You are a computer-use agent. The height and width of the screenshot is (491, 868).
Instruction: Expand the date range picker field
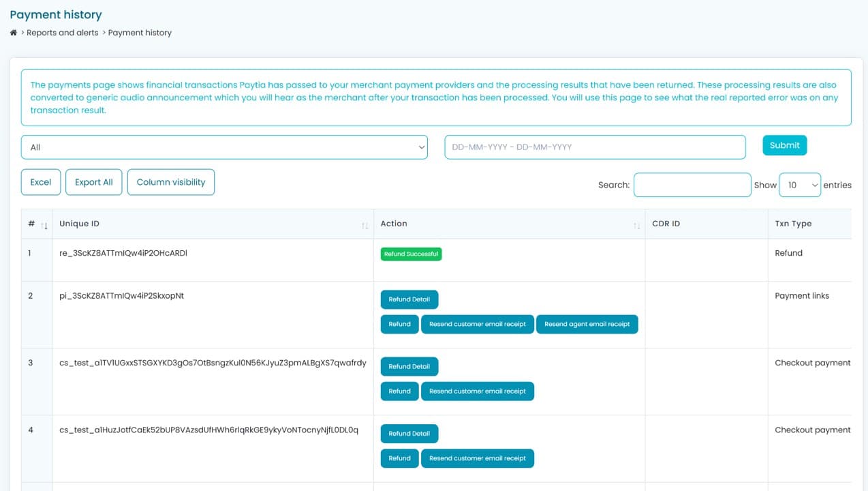[594, 147]
